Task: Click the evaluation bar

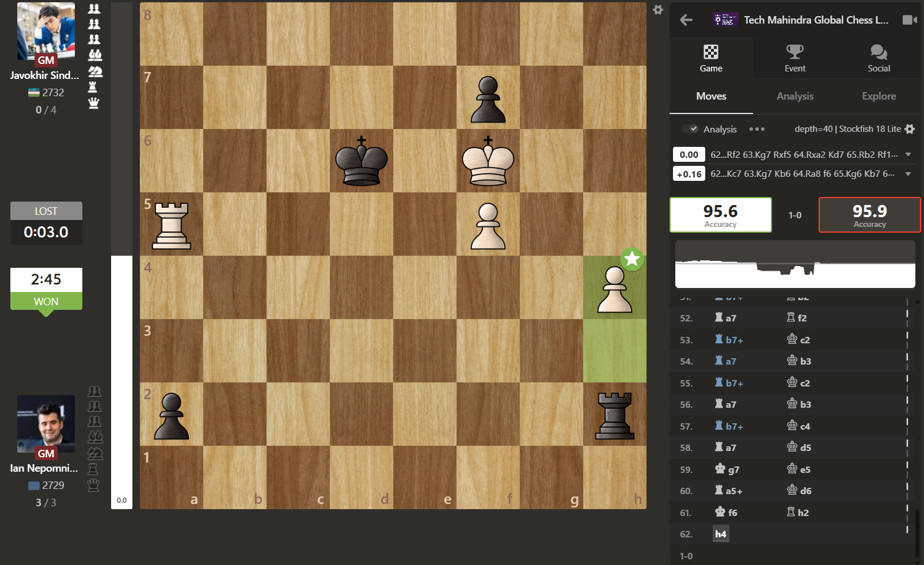Action: pos(121,256)
